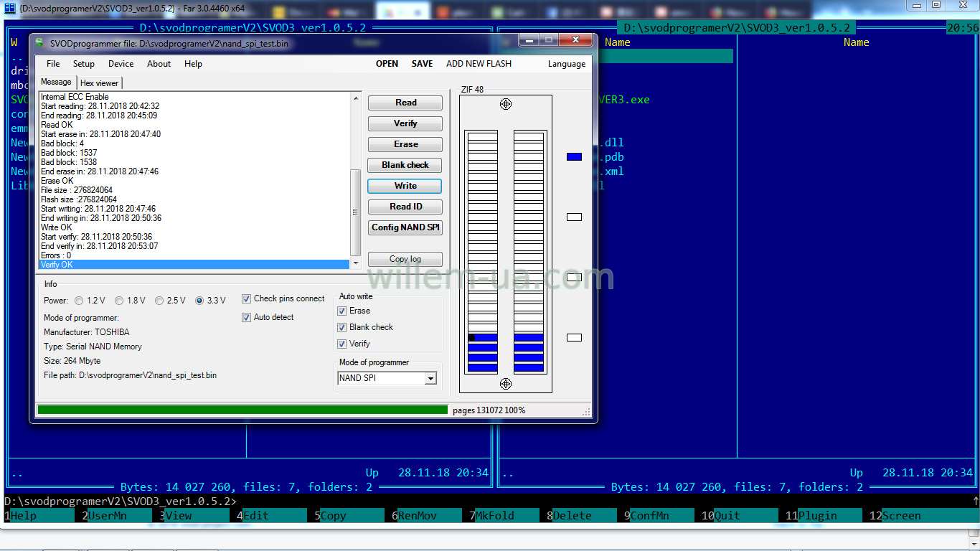Screen dimensions: 980x551
Task: Click the green progress bar
Action: 242,410
